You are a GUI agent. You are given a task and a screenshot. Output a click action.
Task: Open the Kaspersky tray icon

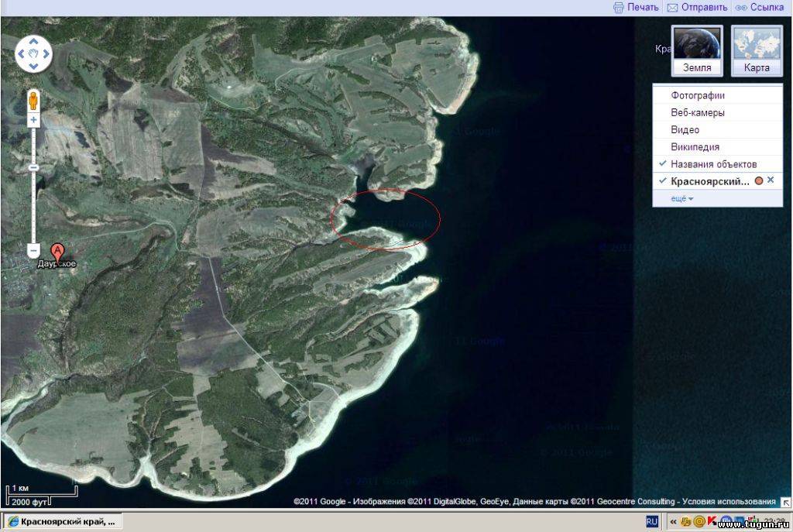(712, 521)
